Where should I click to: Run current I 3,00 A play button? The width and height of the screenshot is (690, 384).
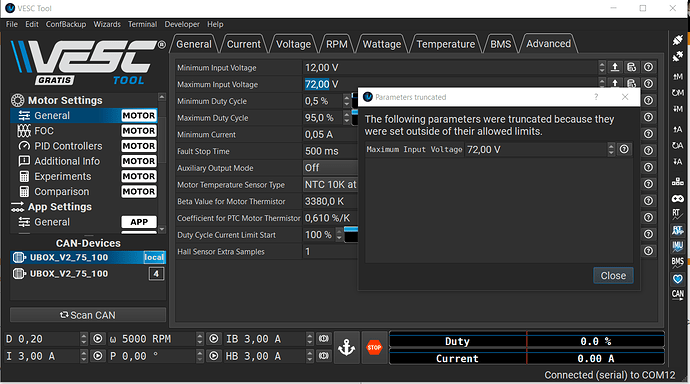[97, 355]
